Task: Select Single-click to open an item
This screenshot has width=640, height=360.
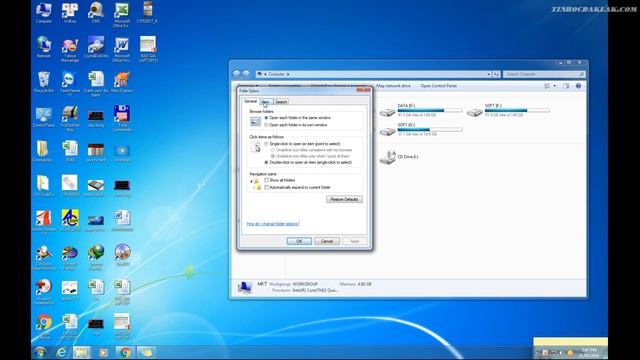Action: (x=302, y=144)
